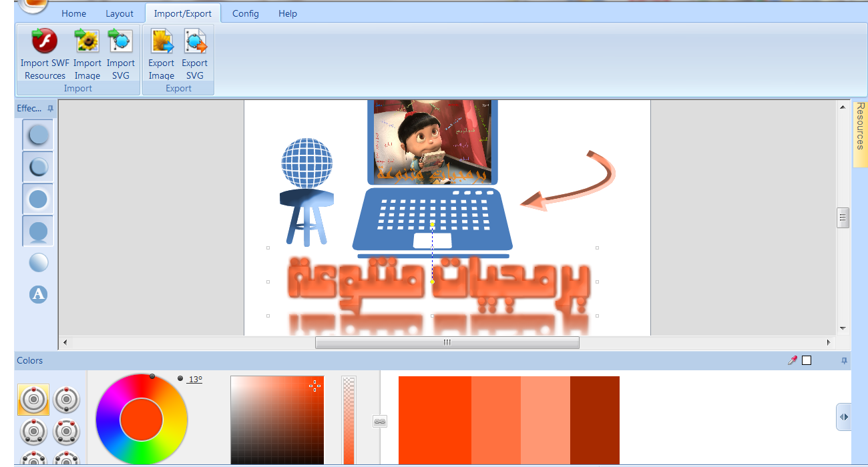Image resolution: width=868 pixels, height=467 pixels.
Task: Click the chain link colors icon
Action: [x=380, y=422]
